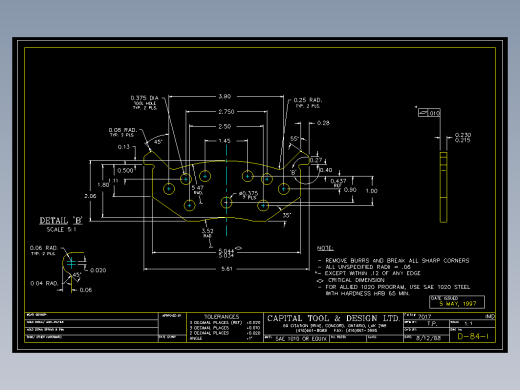Click the date issued '5 MAY, 1997'
This screenshot has width=520, height=390.
pos(458,304)
